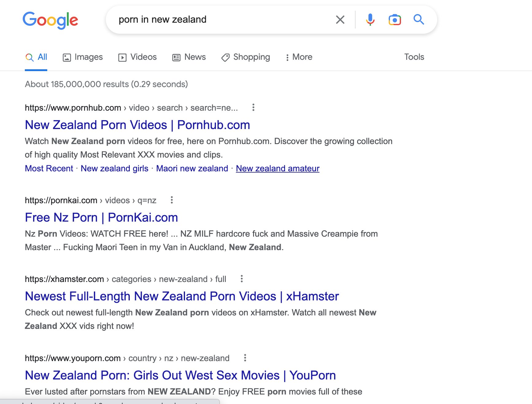Click the Shopping tab tag icon
The height and width of the screenshot is (404, 532).
226,57
